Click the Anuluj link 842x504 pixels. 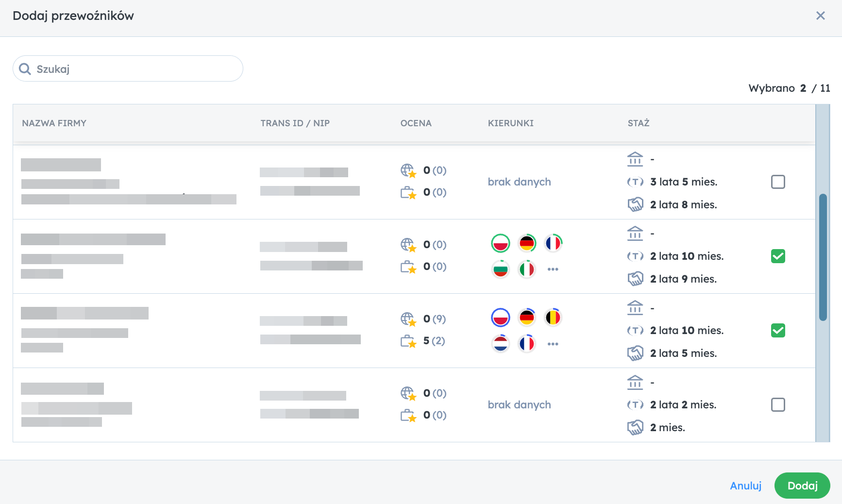click(746, 486)
